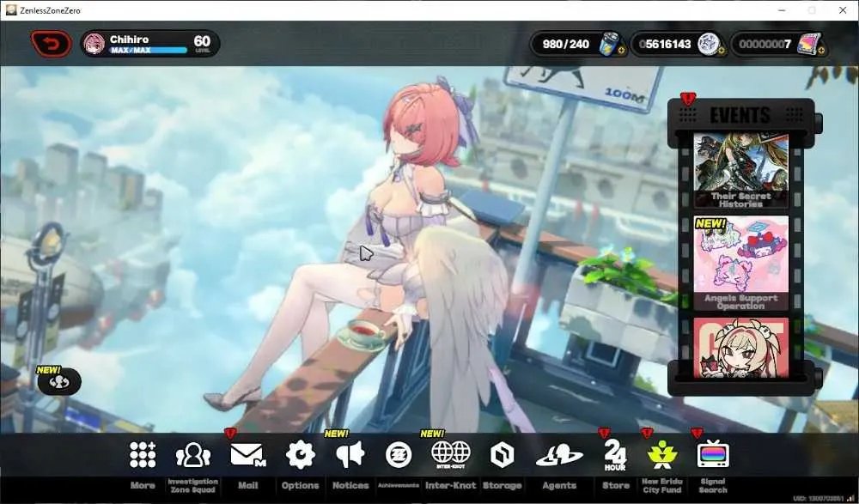Open Investigation Zone Squad
This screenshot has width=859, height=504.
click(x=192, y=455)
